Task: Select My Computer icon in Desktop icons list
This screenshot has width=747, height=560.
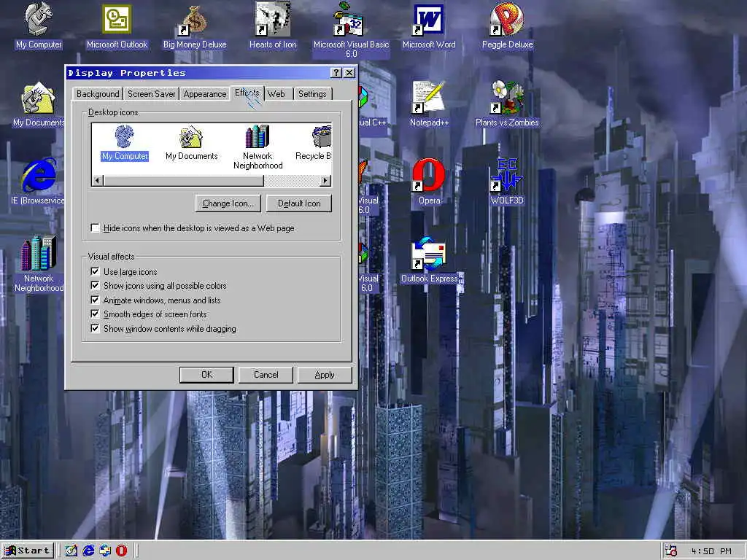Action: click(124, 143)
